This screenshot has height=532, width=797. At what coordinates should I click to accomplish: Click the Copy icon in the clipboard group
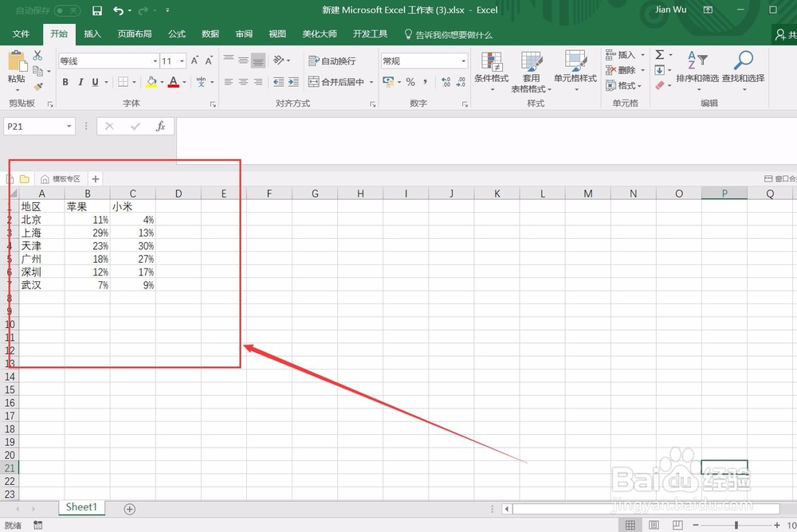[37, 71]
